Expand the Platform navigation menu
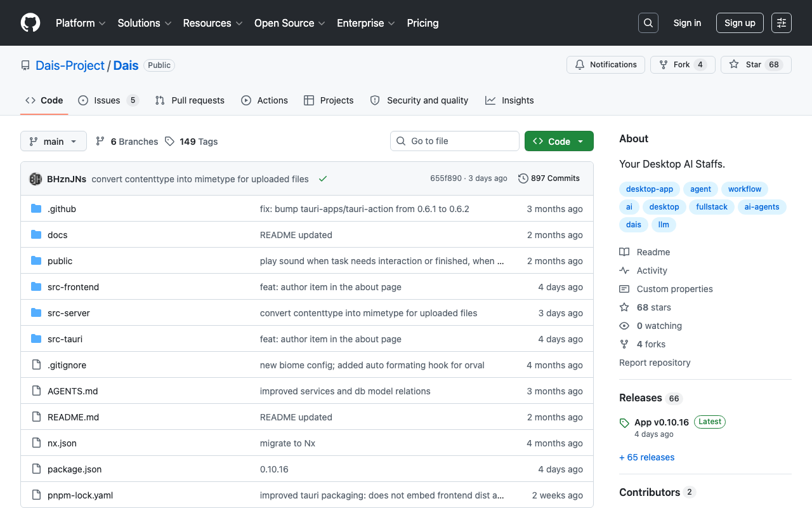Viewport: 812px width, 508px height. tap(82, 23)
